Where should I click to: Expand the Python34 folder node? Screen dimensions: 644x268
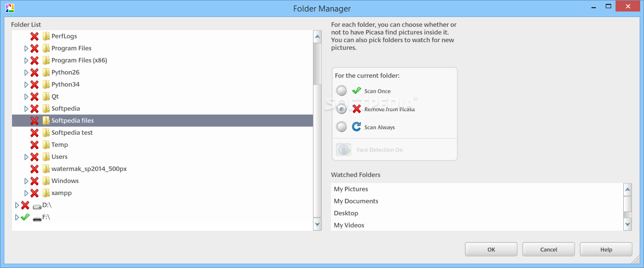click(x=26, y=84)
